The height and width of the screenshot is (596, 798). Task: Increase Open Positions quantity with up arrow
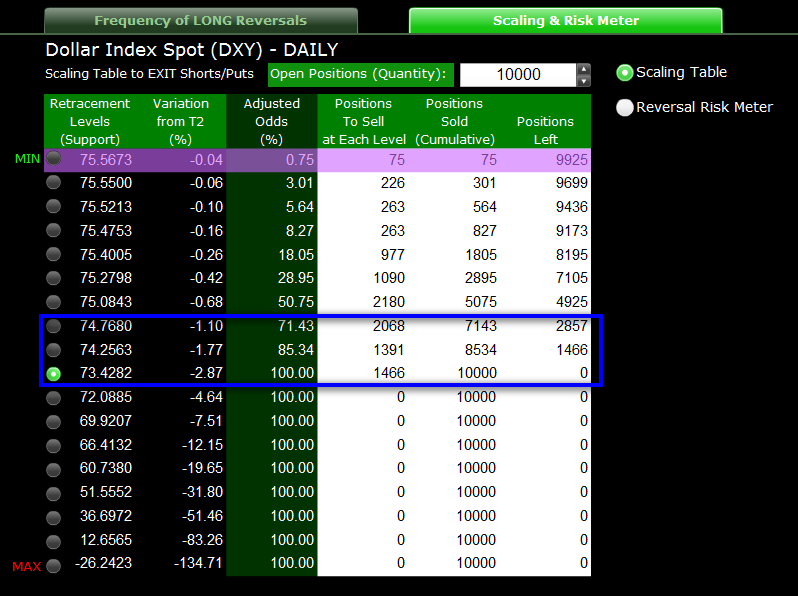584,69
